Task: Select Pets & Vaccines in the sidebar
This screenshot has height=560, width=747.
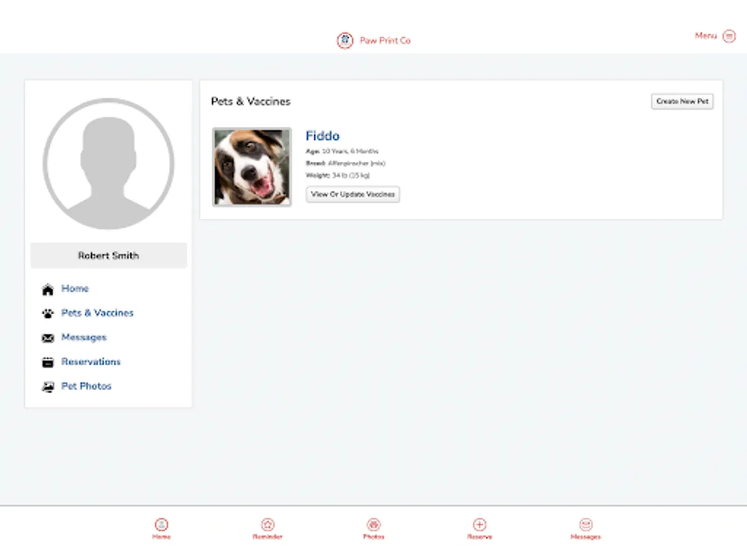Action: coord(97,313)
